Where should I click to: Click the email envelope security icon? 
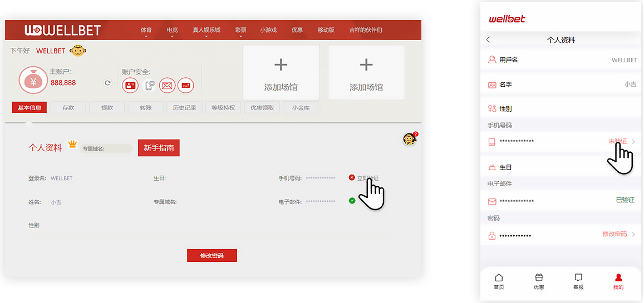pyautogui.click(x=167, y=85)
